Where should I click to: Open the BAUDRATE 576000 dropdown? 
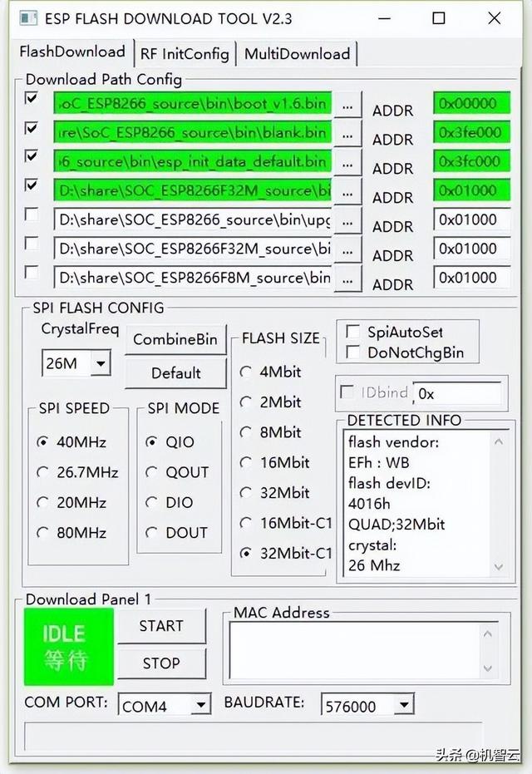point(404,705)
